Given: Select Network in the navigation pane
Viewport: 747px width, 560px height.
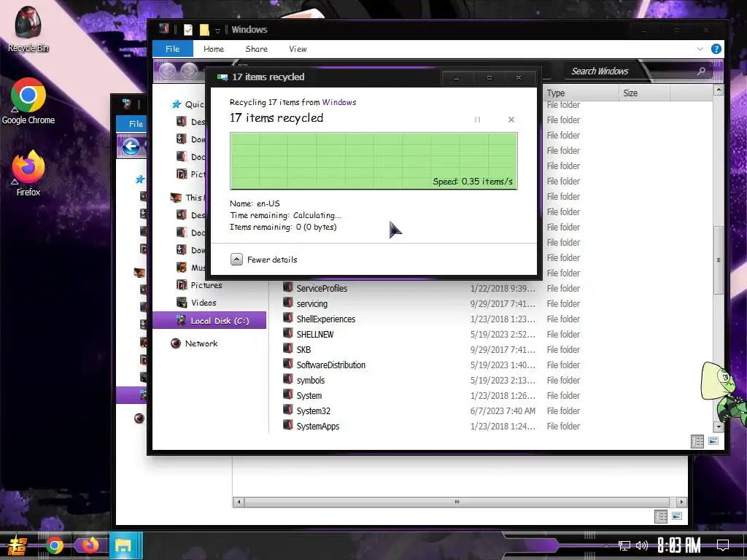Looking at the screenshot, I should pyautogui.click(x=201, y=343).
